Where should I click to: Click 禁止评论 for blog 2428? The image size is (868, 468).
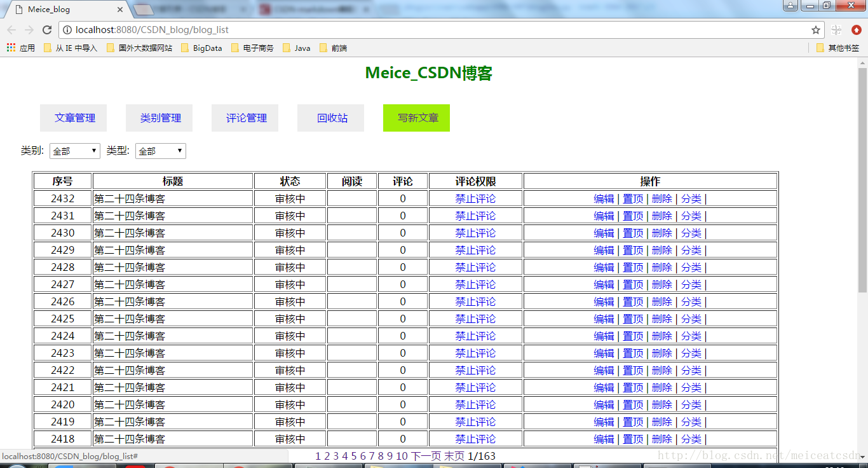click(x=475, y=267)
